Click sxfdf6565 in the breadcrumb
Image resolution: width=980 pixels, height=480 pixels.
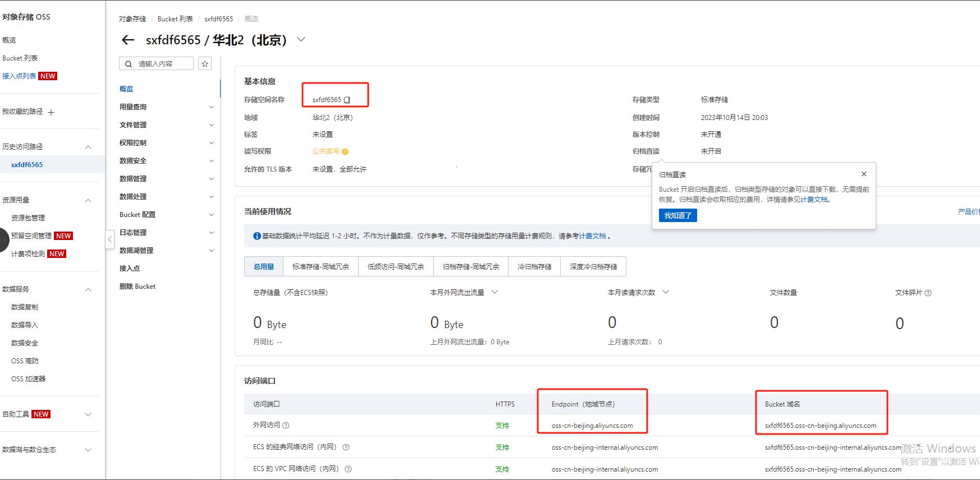click(218, 19)
